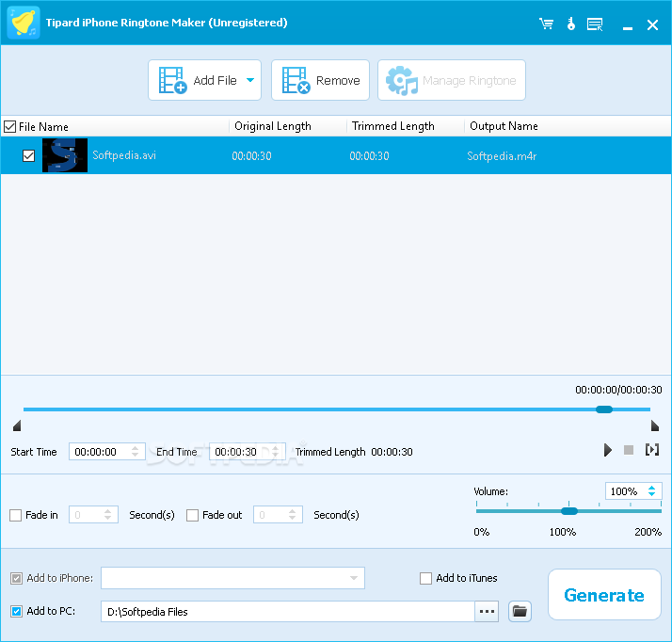Click the register key icon
Screen dimensions: 672x642
pos(571,24)
